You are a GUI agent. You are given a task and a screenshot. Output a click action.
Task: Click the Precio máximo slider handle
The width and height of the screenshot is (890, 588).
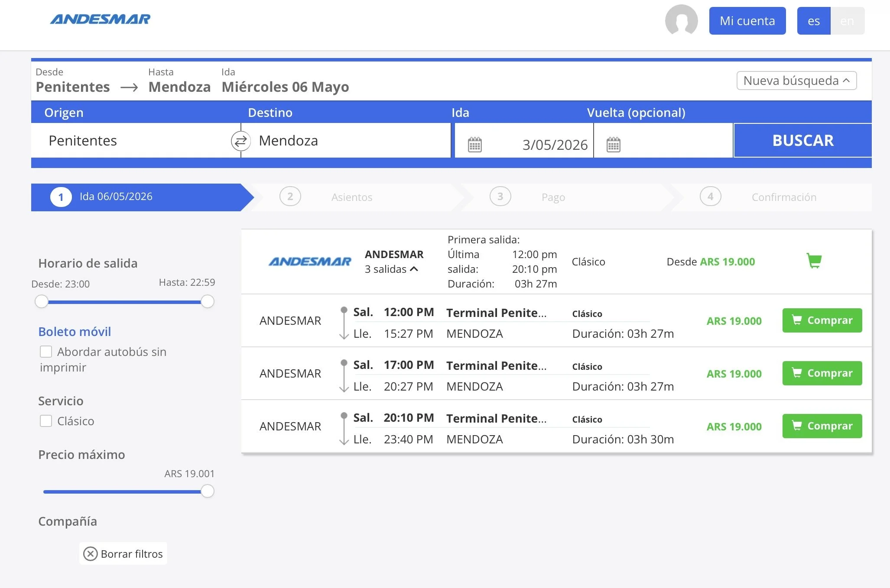[x=208, y=491]
